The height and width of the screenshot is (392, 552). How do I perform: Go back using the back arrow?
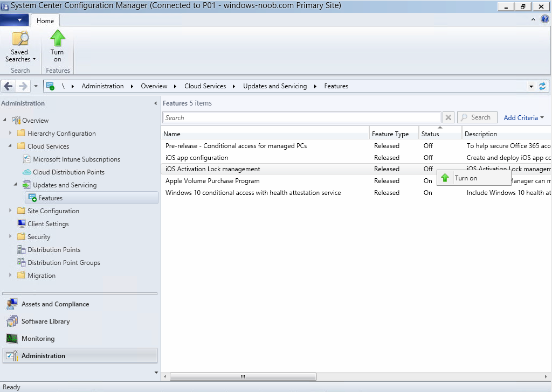point(9,86)
